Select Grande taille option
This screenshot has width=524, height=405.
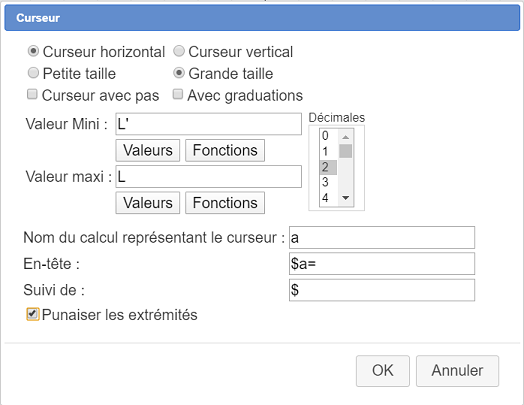click(x=179, y=73)
